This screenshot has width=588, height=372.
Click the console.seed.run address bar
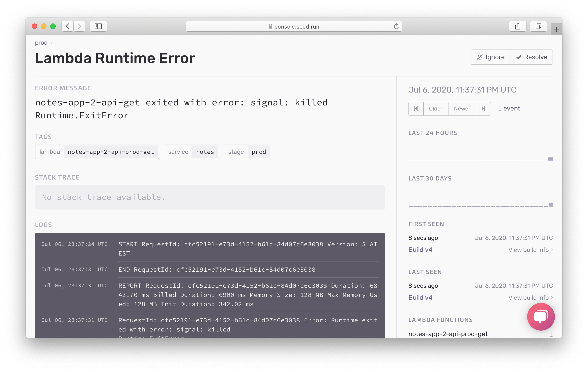[294, 26]
